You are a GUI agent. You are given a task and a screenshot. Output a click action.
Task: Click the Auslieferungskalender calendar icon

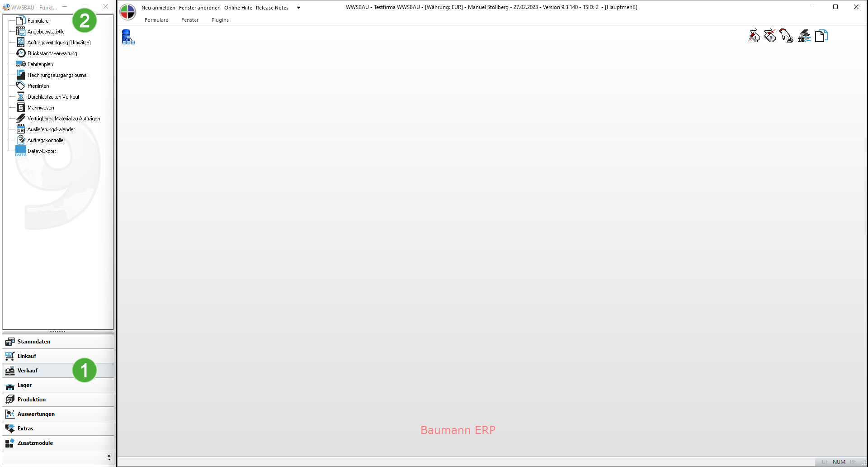click(21, 129)
